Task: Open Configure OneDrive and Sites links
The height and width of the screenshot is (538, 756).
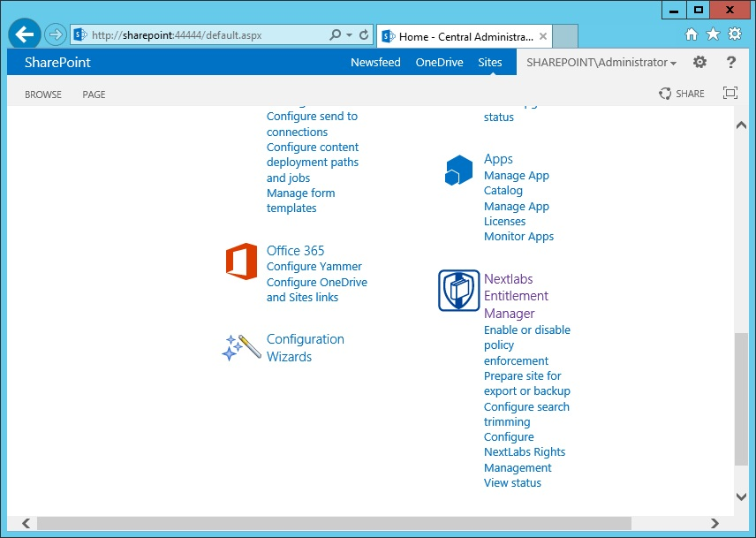Action: click(317, 290)
